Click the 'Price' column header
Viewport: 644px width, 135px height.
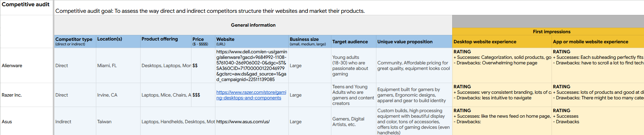coord(203,41)
